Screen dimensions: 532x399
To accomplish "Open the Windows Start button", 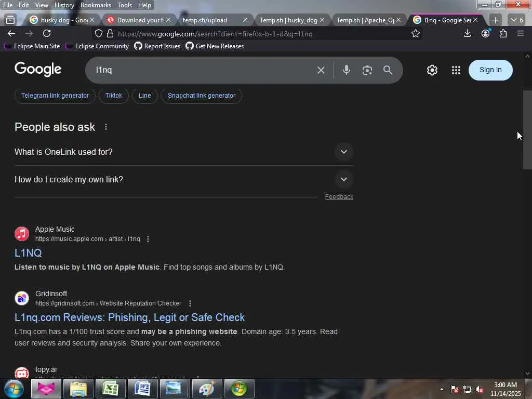I will pyautogui.click(x=14, y=389).
